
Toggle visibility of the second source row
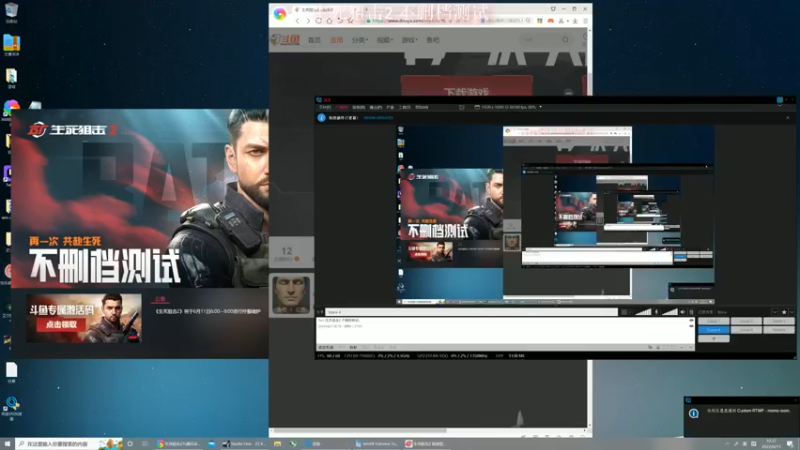(691, 326)
